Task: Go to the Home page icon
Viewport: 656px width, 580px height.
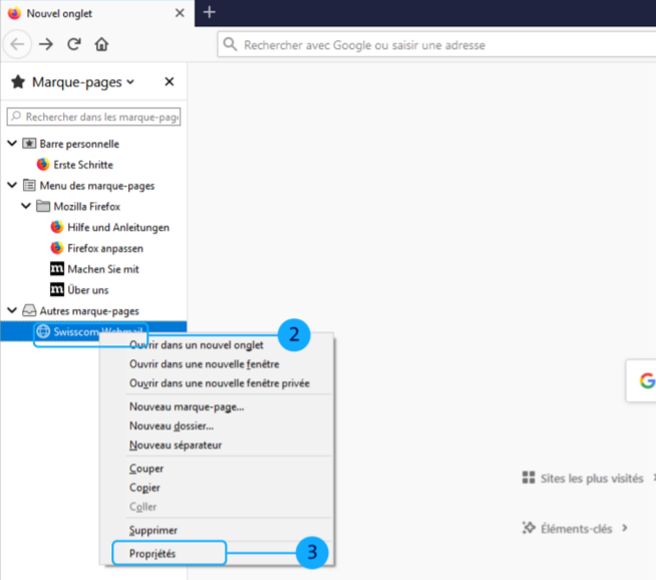Action: click(102, 44)
